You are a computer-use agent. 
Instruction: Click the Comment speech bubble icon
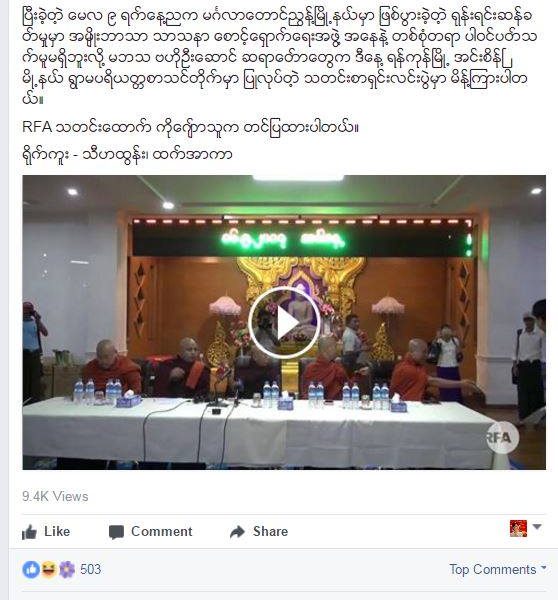(x=116, y=532)
